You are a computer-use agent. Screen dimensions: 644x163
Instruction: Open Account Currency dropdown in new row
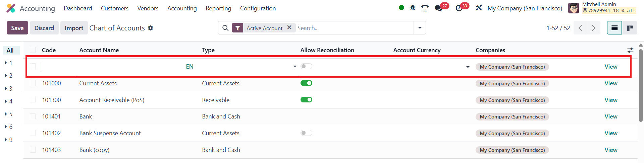pyautogui.click(x=468, y=67)
